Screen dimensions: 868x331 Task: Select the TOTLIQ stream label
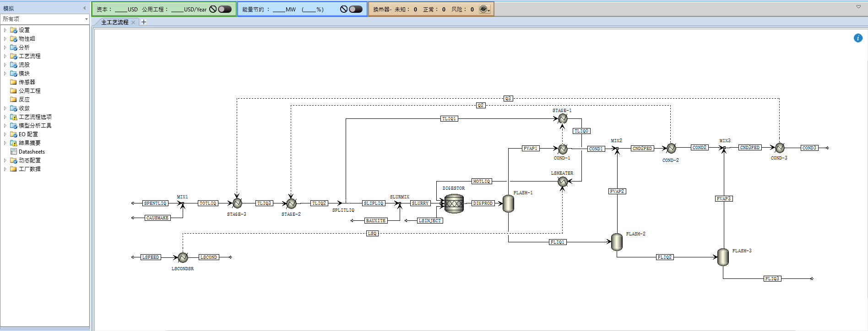tap(208, 203)
